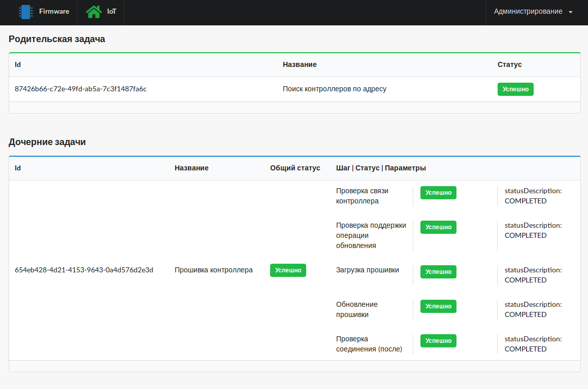
Task: Click status badge for Проверка соединения (после)
Action: [438, 341]
